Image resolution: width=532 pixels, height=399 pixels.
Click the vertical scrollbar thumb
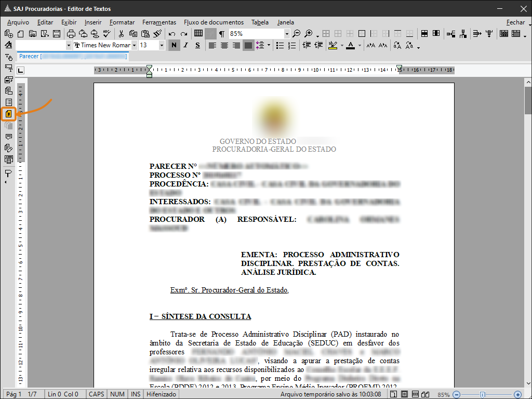(528, 101)
